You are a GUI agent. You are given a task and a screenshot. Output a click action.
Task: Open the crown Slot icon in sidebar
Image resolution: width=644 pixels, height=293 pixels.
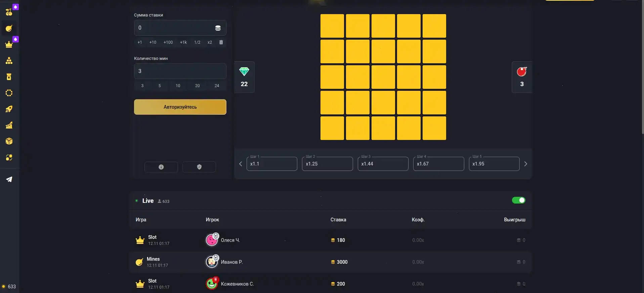pyautogui.click(x=9, y=44)
